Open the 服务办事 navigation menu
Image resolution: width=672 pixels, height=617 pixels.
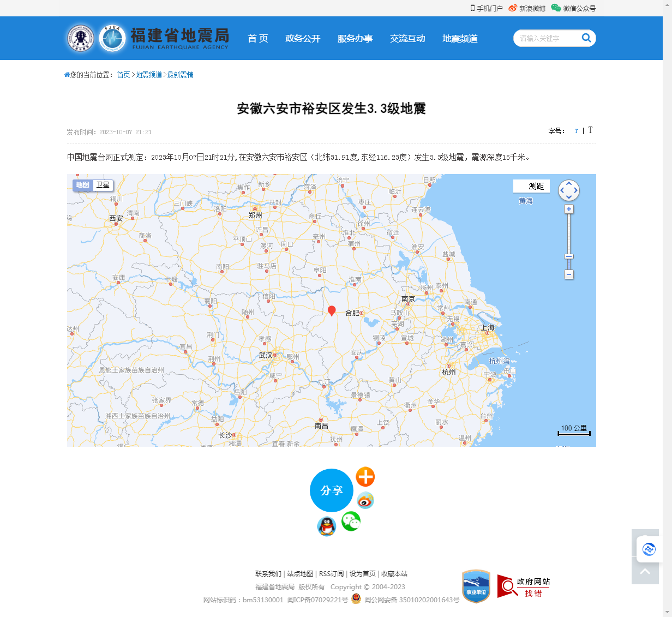pos(355,38)
